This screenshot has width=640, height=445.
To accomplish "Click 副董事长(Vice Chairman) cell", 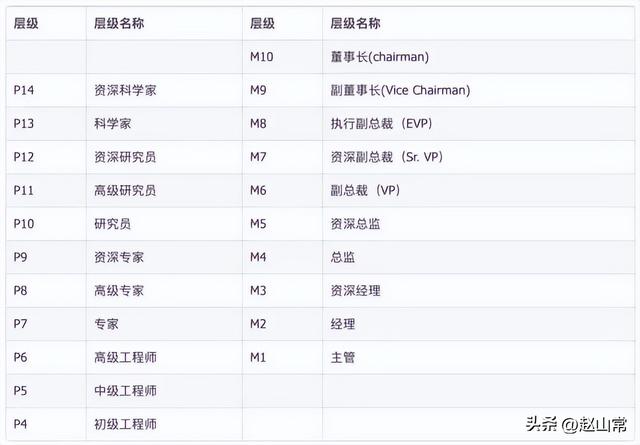I will pyautogui.click(x=478, y=90).
